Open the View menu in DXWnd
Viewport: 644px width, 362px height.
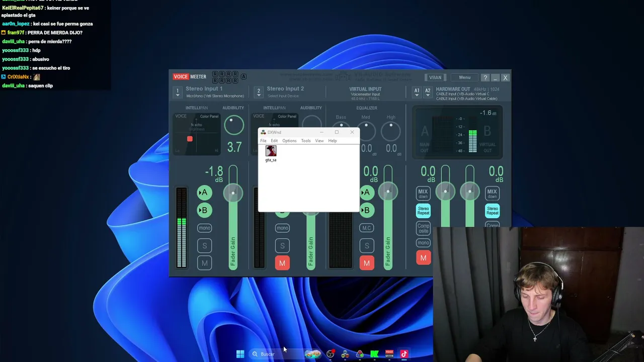point(319,141)
